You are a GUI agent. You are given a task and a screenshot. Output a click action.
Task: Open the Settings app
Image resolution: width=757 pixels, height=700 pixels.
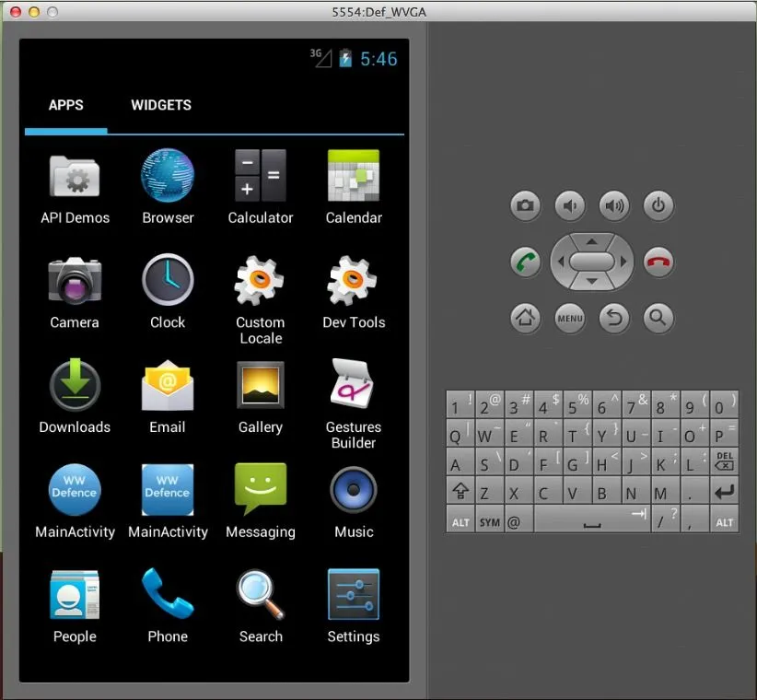(x=354, y=596)
